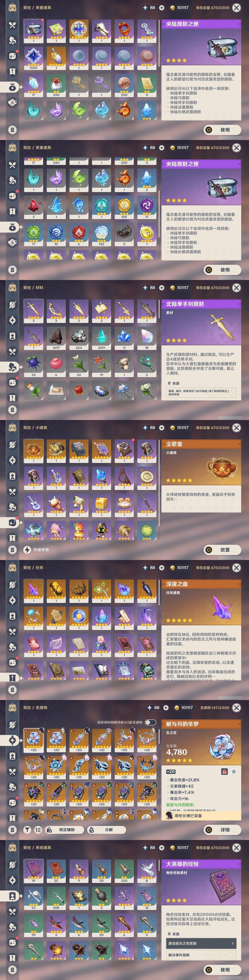The image size is (249, 980).
Task: Open the artifact filter funnel icon
Action: tap(27, 830)
